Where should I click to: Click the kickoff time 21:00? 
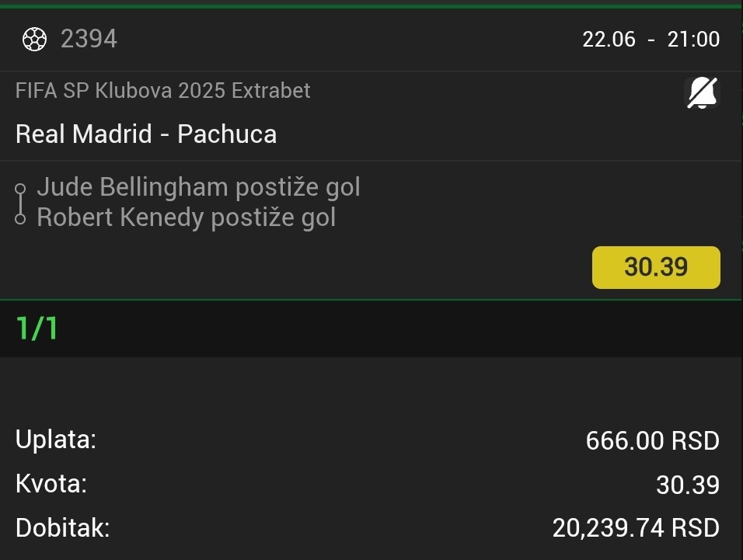(694, 40)
